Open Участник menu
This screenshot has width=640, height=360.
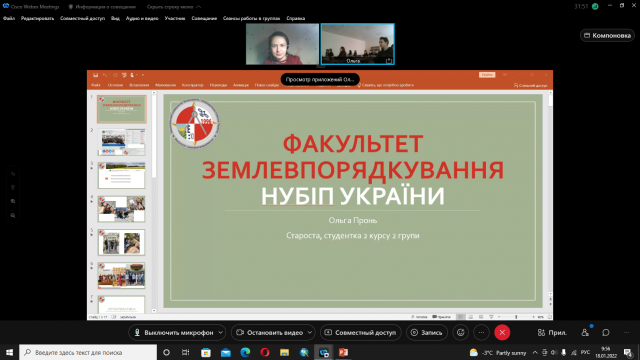pos(175,18)
